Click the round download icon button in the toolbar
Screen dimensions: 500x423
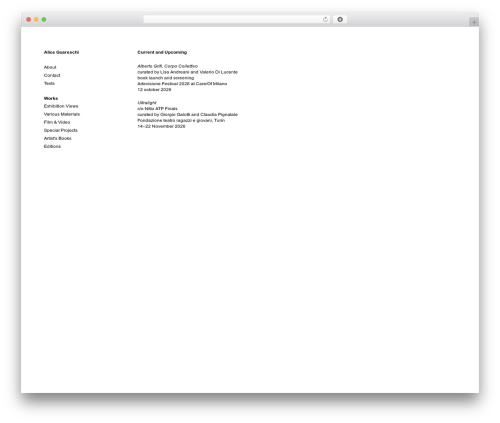coord(340,19)
